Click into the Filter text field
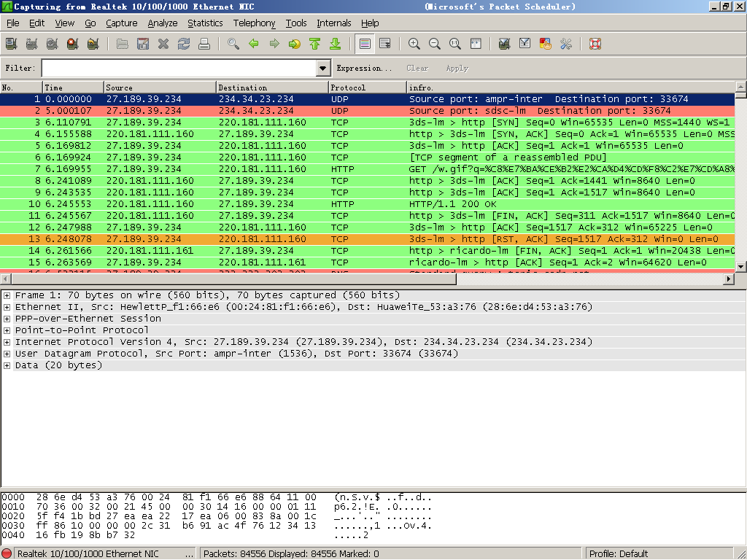This screenshot has height=560, width=747. click(179, 68)
